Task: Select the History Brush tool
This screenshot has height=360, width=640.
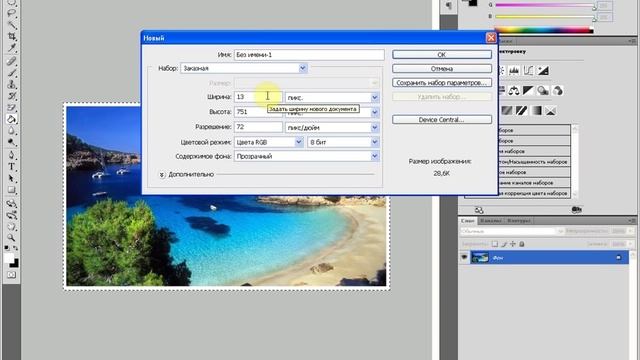Action: point(11,96)
